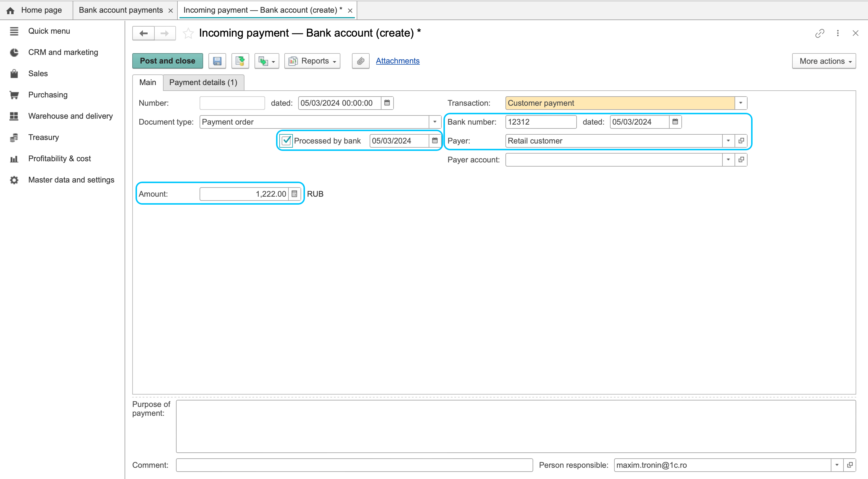Viewport: 868px width, 479px height.
Task: Uncheck the Processed by bank checkbox
Action: (286, 141)
